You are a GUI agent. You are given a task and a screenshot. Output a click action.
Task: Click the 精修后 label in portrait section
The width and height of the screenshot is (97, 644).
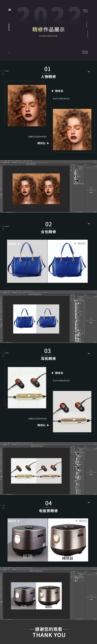point(41,143)
